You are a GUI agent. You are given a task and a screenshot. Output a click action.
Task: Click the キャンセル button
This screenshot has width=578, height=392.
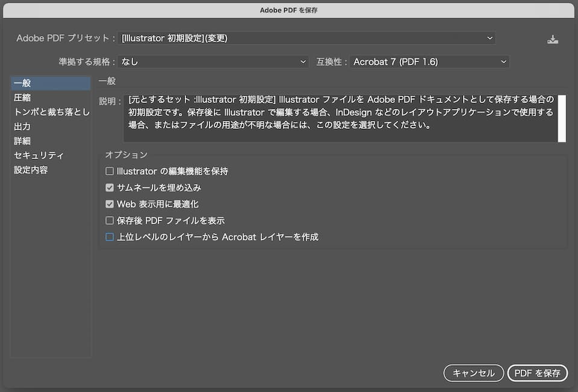pos(473,373)
